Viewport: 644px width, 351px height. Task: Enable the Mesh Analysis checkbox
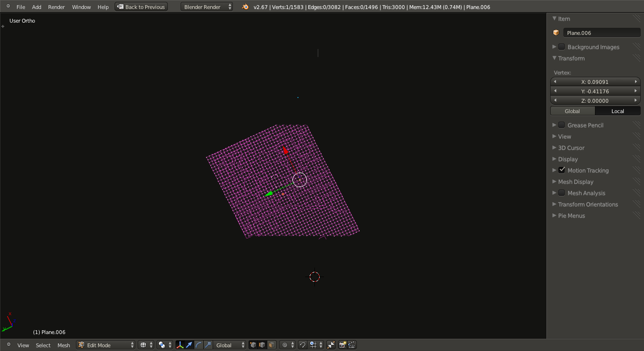point(561,193)
